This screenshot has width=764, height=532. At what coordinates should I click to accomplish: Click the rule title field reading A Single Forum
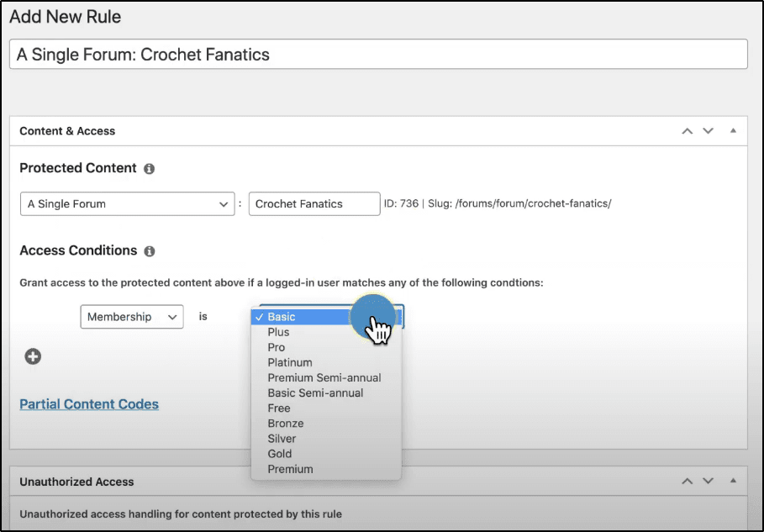378,54
